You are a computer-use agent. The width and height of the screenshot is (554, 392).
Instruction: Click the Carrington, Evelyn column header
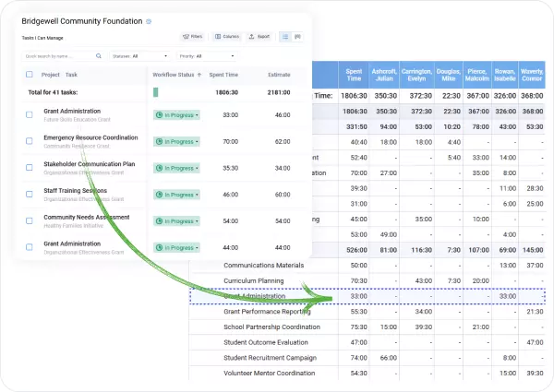point(416,75)
